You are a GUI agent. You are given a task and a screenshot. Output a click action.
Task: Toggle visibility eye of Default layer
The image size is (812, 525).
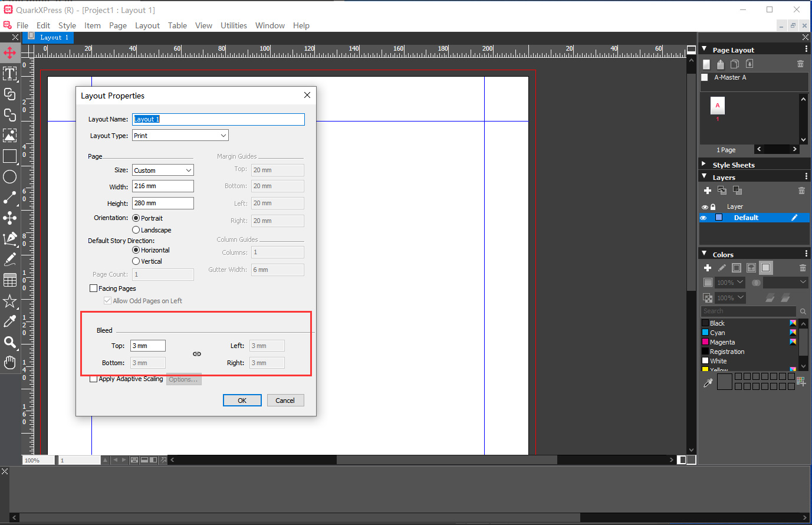point(703,218)
